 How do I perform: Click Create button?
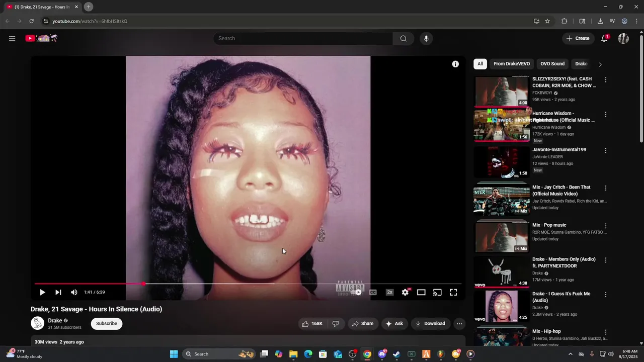click(x=578, y=38)
